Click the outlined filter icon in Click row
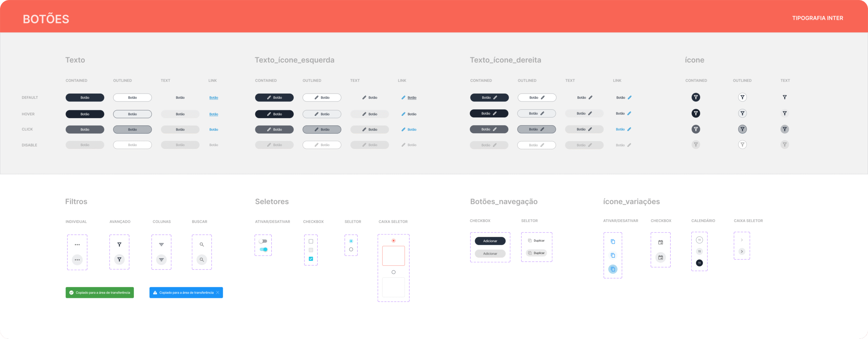This screenshot has height=339, width=868. click(742, 129)
